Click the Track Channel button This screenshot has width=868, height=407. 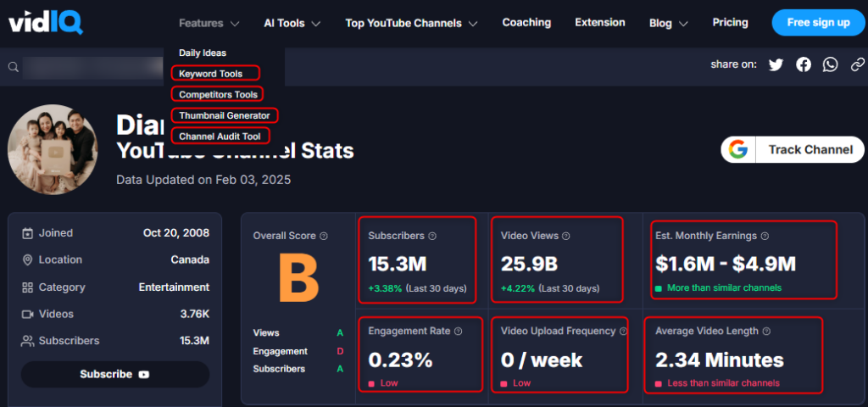coord(793,149)
